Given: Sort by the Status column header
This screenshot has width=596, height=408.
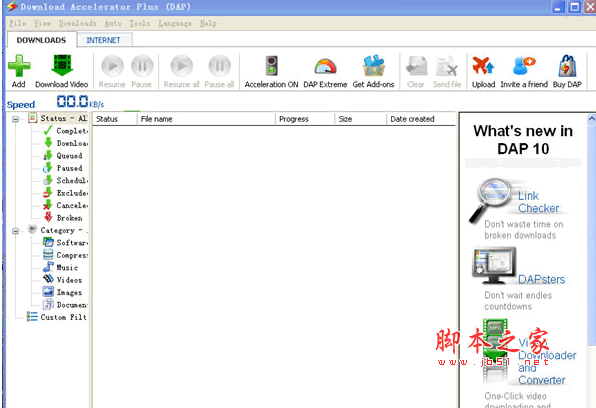Looking at the screenshot, I should 114,119.
